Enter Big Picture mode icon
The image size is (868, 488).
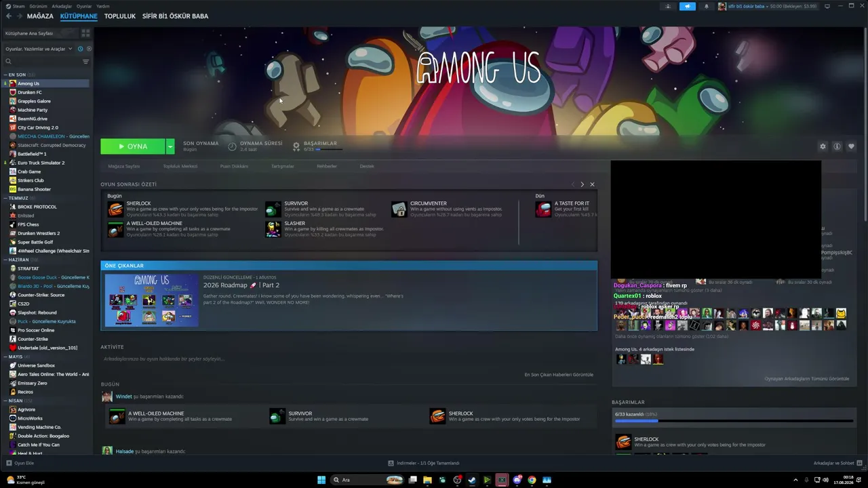827,6
